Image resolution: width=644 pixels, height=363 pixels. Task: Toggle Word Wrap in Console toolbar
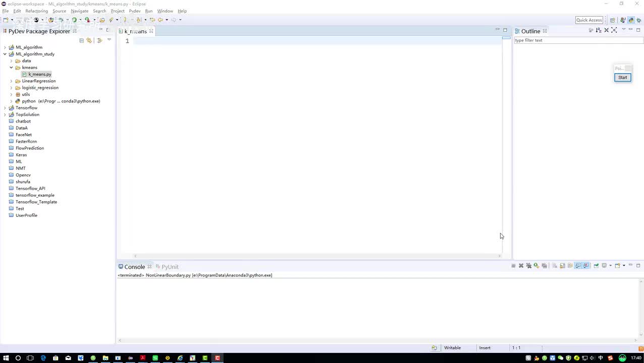point(570,266)
